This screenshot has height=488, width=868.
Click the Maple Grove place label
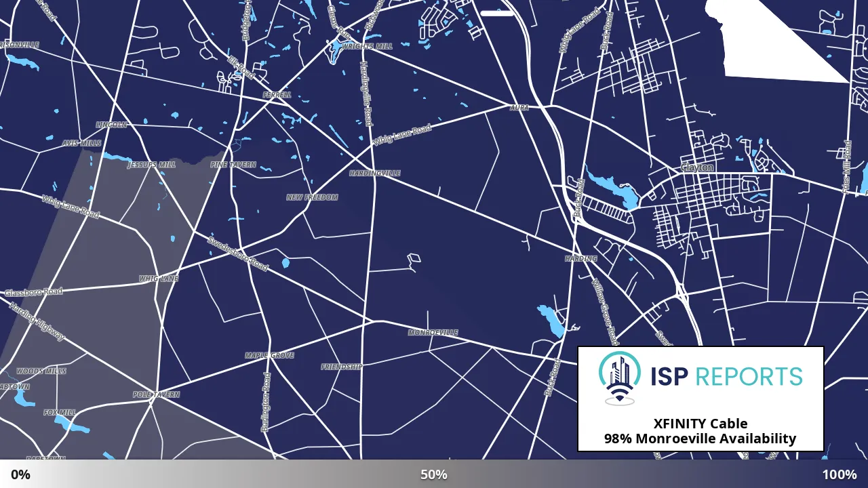[x=269, y=355]
